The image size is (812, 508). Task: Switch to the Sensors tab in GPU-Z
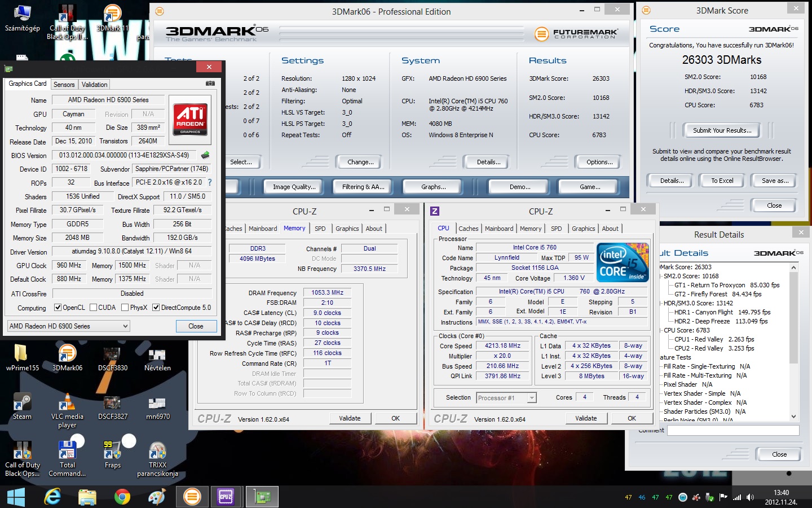coord(64,84)
